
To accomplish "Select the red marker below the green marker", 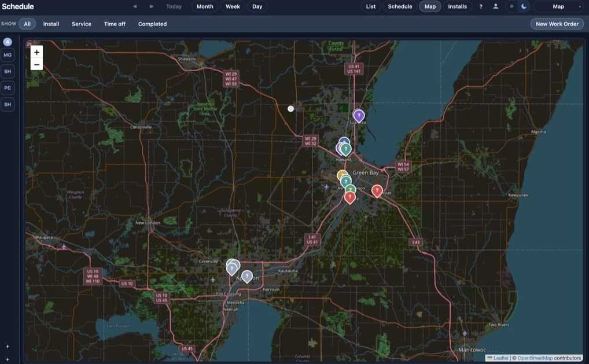I will click(x=349, y=197).
